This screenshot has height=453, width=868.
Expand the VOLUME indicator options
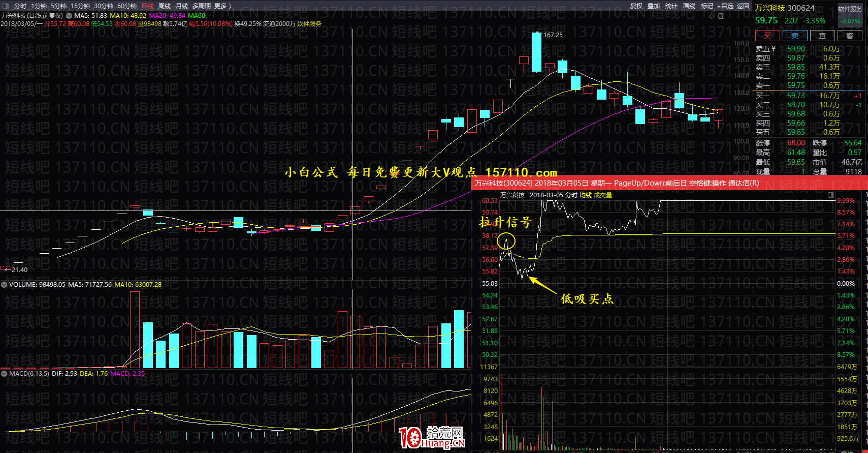[4, 285]
